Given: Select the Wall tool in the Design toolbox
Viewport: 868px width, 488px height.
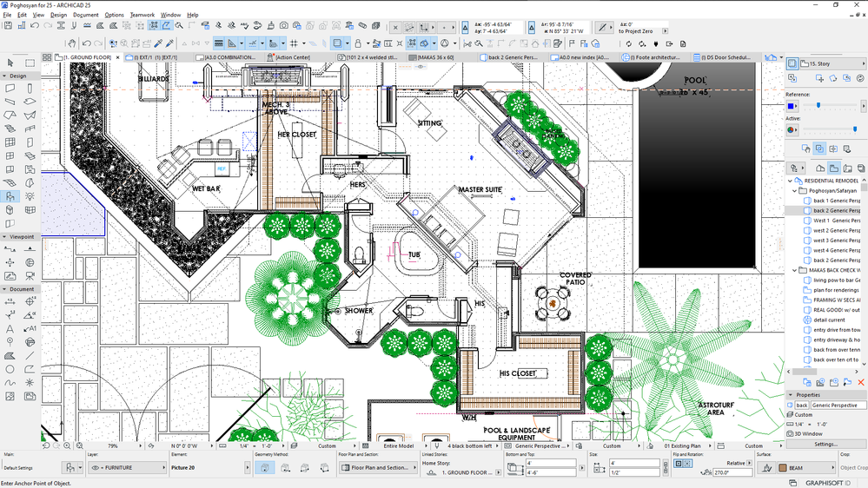Looking at the screenshot, I should tap(10, 88).
